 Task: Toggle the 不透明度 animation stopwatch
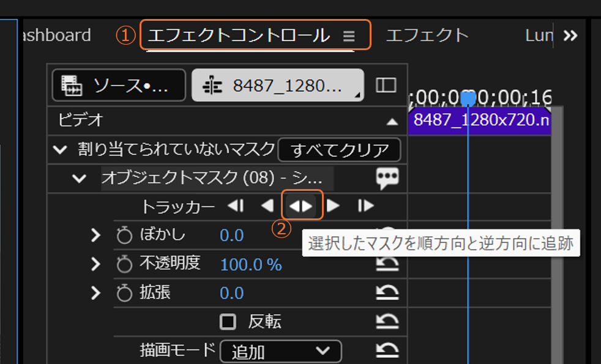124,264
